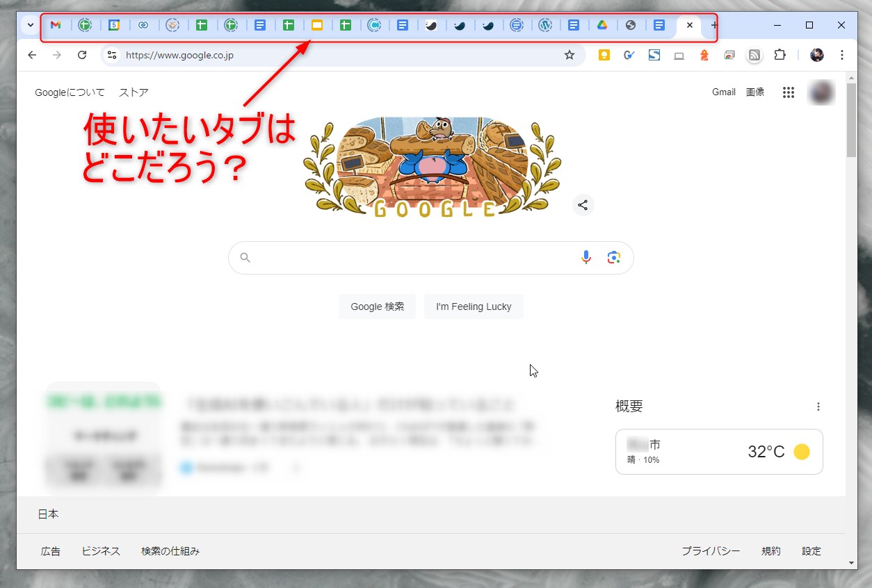Open the WordPress tab

(x=545, y=25)
